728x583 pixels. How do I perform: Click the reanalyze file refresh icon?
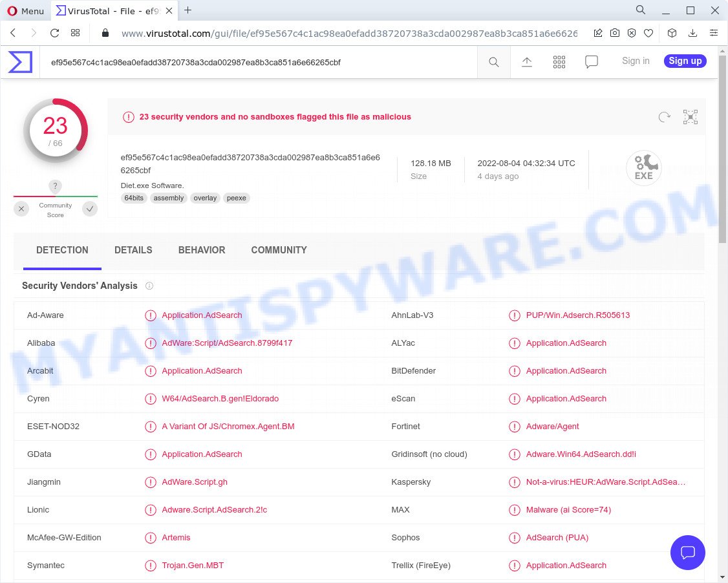click(x=665, y=117)
